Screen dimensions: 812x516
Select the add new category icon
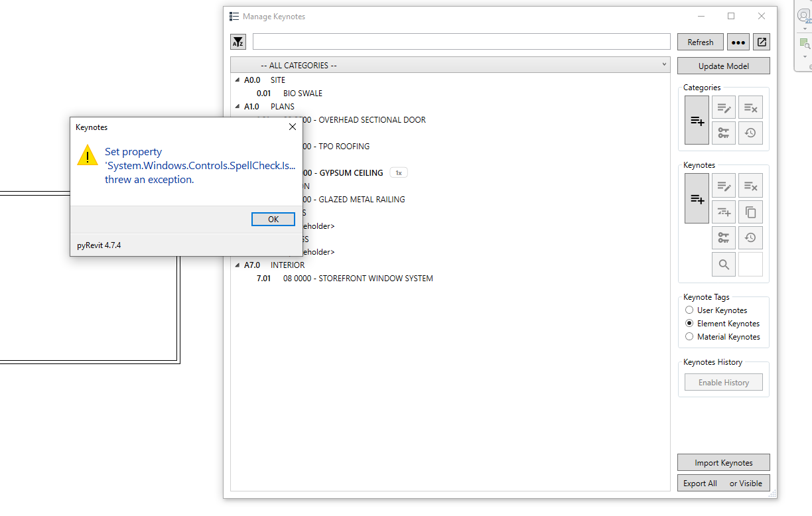coord(697,120)
